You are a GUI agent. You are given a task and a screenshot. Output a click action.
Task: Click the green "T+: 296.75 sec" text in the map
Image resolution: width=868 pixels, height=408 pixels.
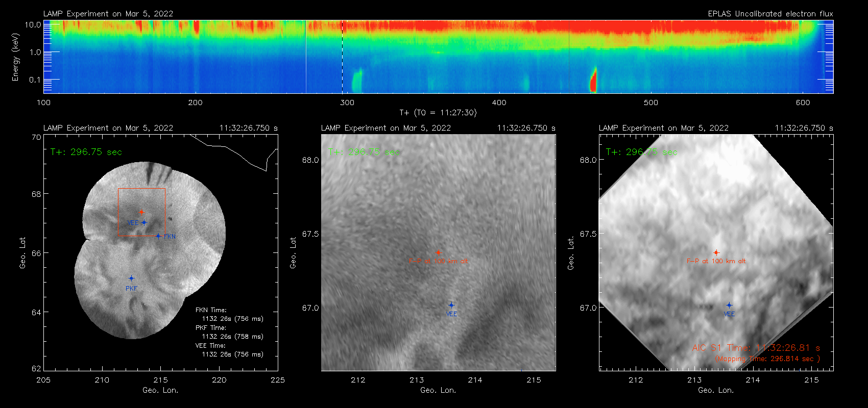click(86, 152)
